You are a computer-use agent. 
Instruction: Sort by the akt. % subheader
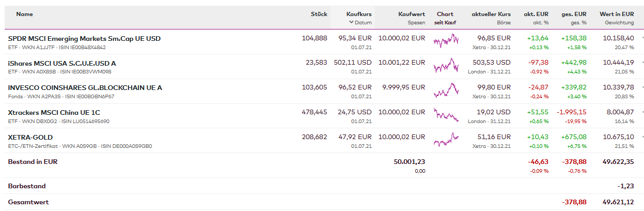[x=540, y=23]
